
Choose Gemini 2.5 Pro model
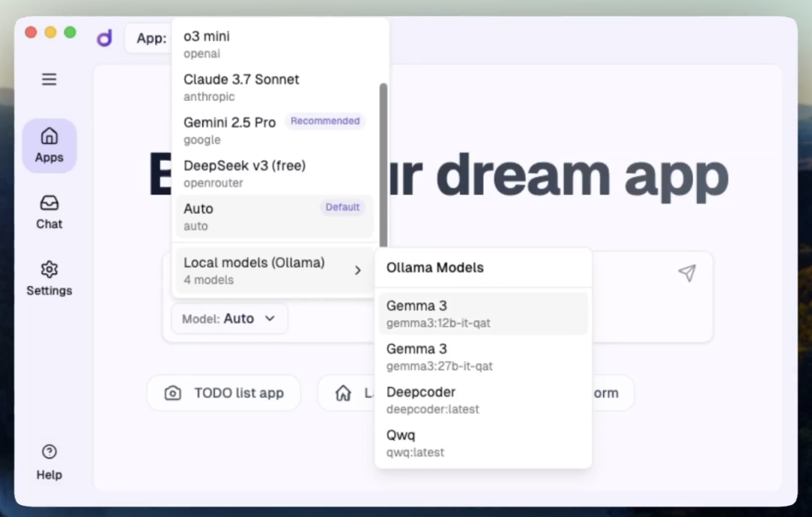274,130
